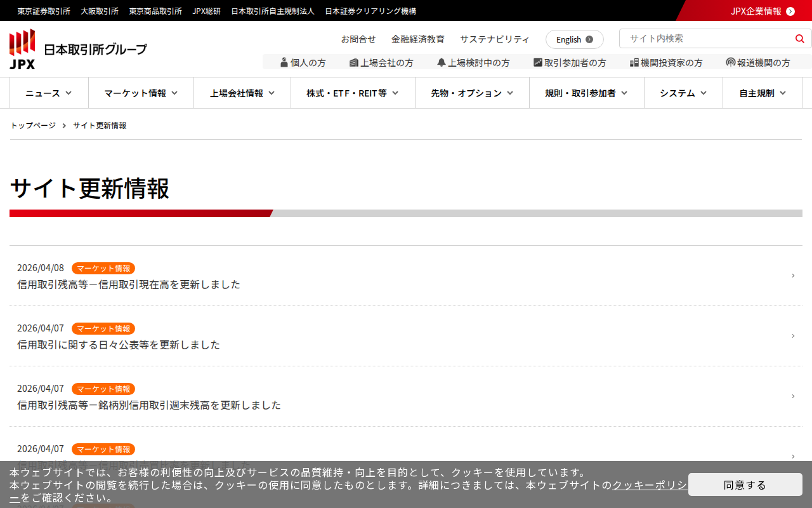
Task: Expand the ニュース menu
Action: (x=49, y=93)
